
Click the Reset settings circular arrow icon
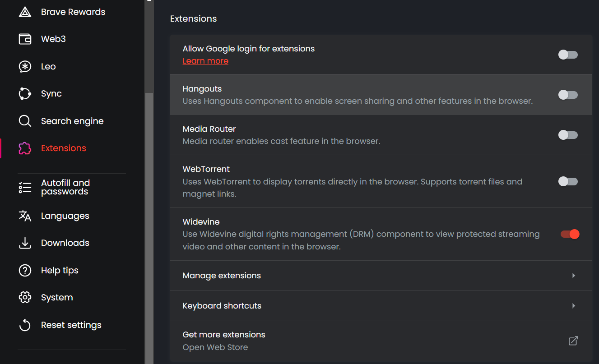(x=25, y=325)
